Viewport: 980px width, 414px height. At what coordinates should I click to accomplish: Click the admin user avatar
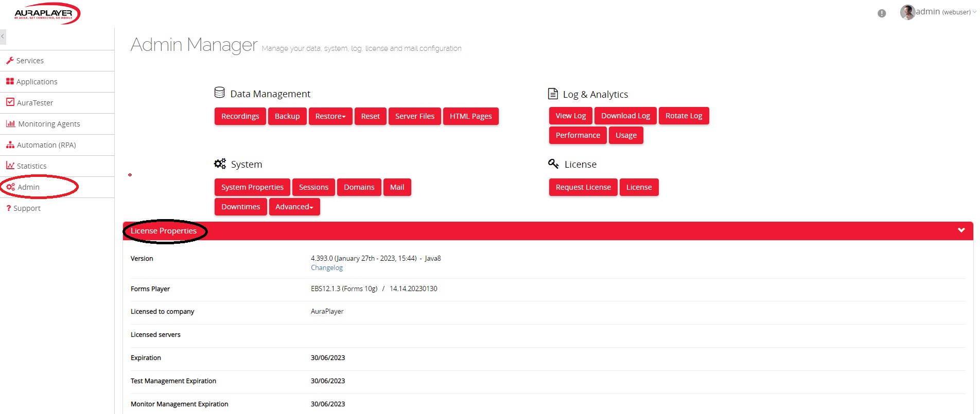pos(907,12)
